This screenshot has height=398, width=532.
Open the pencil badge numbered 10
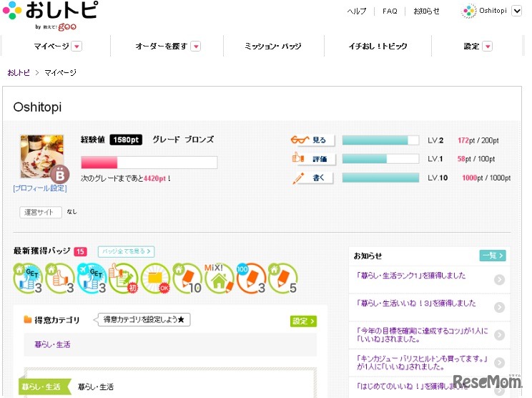coord(187,278)
